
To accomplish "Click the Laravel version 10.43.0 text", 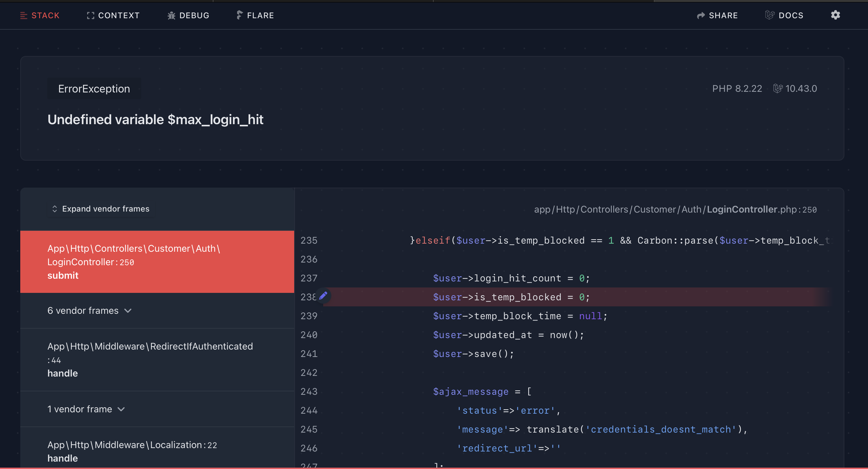I will coord(801,88).
